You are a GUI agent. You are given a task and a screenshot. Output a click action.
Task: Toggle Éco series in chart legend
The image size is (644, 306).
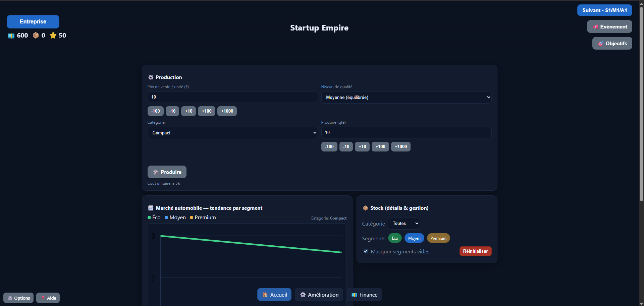(154, 218)
